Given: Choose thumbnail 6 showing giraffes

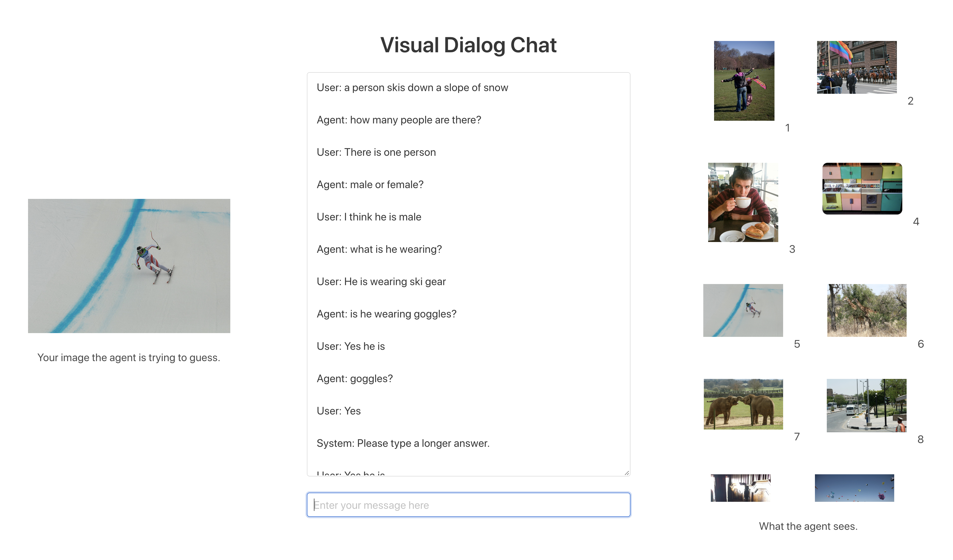Looking at the screenshot, I should click(x=866, y=310).
